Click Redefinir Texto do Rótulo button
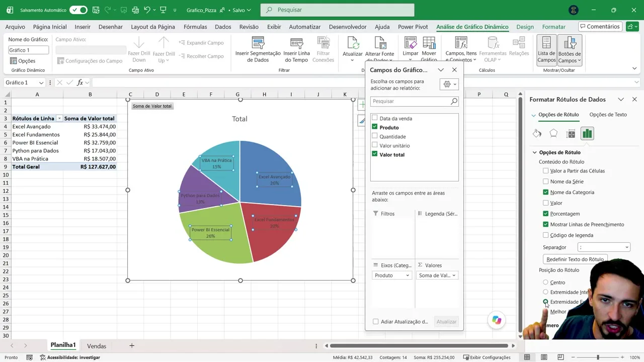Image resolution: width=644 pixels, height=362 pixels. pyautogui.click(x=575, y=259)
